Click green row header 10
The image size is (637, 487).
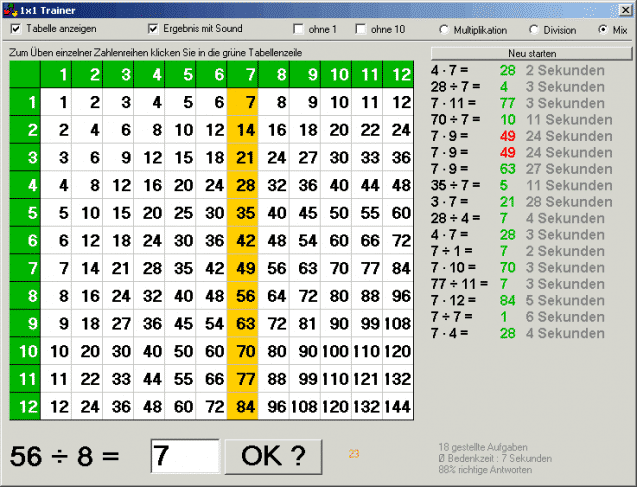(x=25, y=351)
